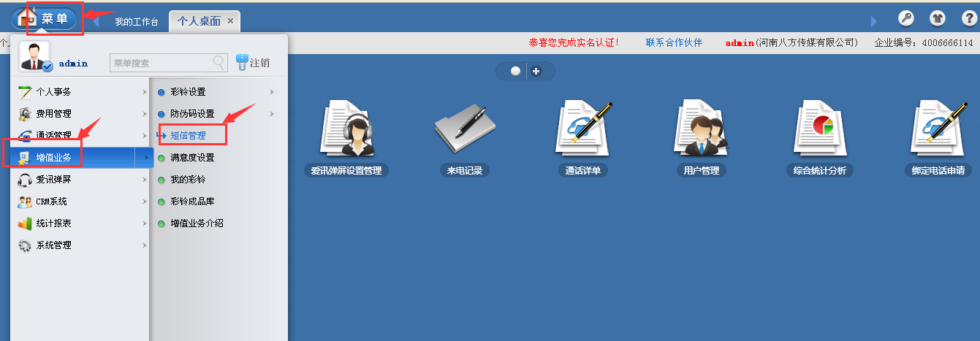Expand 防伪码设置 arrow chevron

[272, 114]
